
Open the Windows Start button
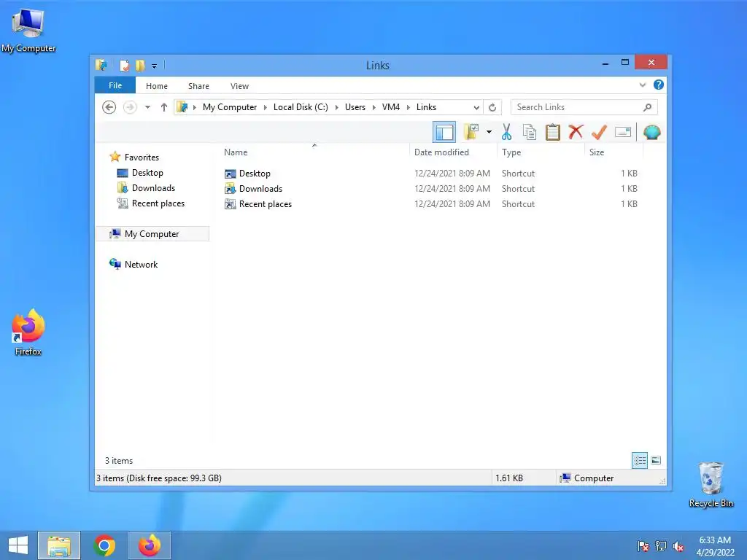coord(18,545)
